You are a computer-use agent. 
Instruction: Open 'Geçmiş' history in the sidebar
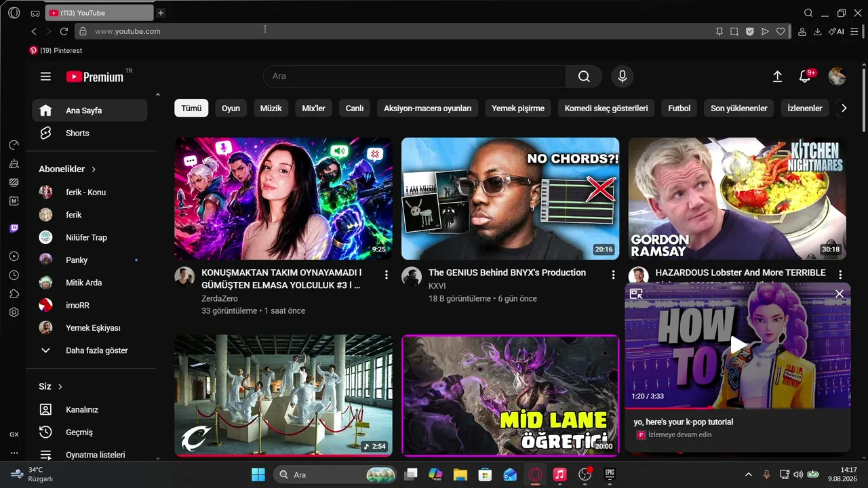pos(90,432)
